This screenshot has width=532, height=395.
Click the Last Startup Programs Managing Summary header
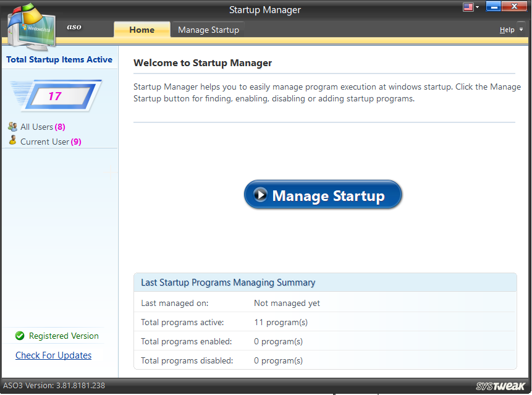[227, 282]
